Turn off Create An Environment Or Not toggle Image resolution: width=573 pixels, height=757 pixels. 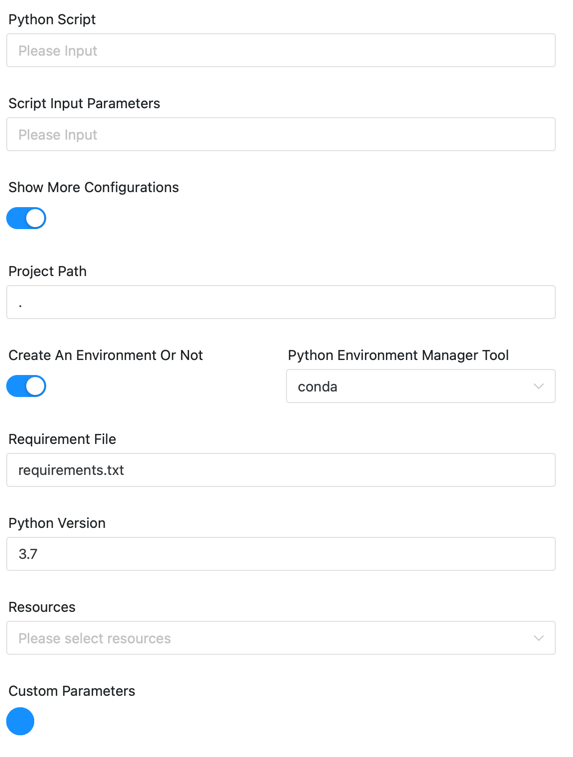pyautogui.click(x=26, y=386)
